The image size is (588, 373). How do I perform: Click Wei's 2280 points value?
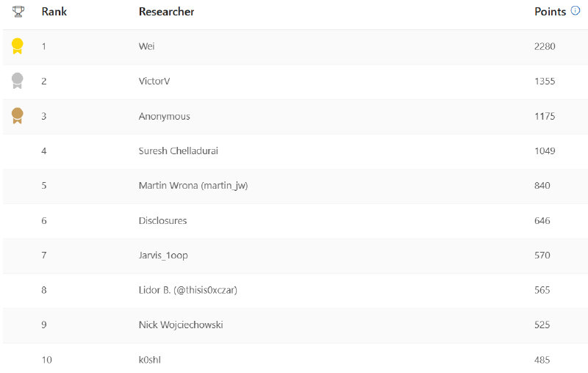(x=545, y=46)
